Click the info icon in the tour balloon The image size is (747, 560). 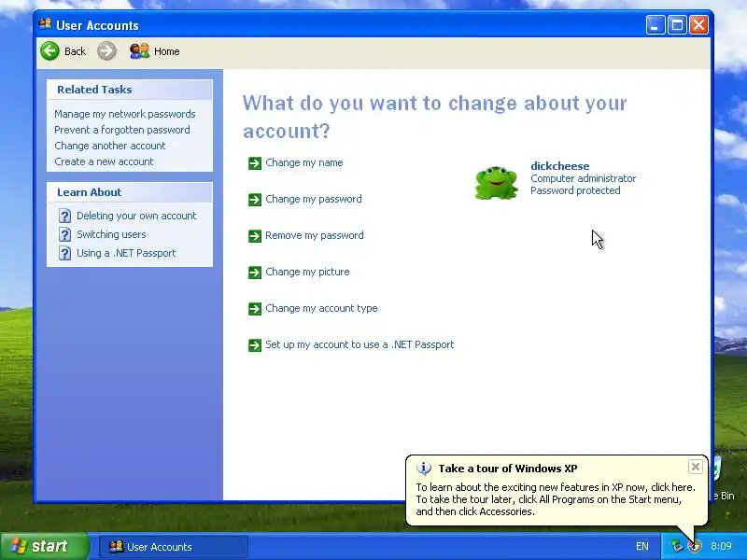[x=424, y=469]
